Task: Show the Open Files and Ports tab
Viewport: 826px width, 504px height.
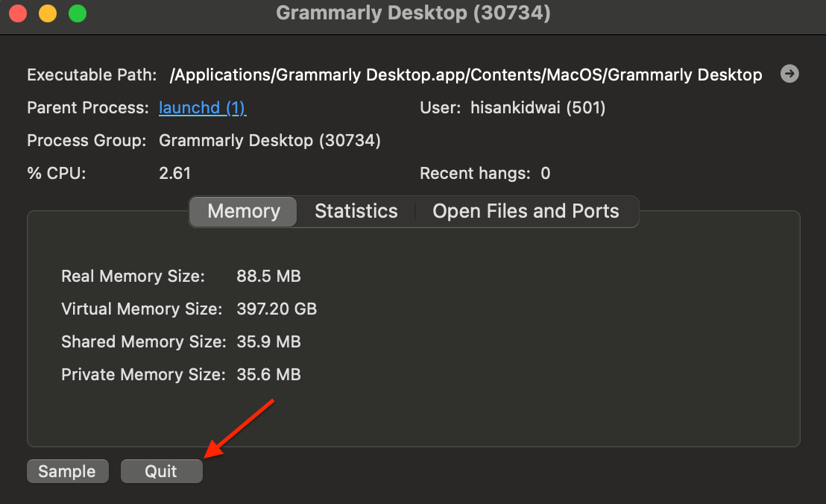Action: click(x=526, y=211)
